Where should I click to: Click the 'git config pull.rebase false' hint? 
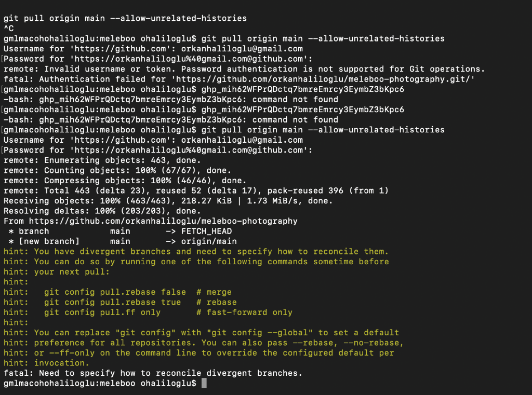tap(115, 292)
